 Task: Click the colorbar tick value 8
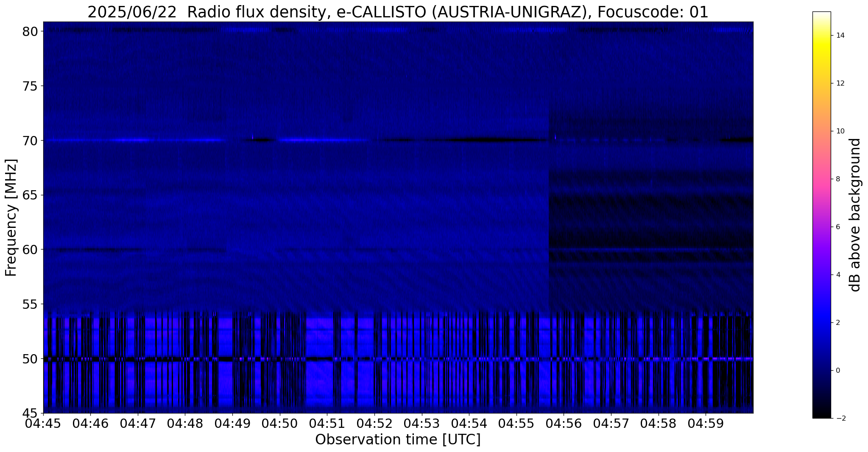point(837,179)
